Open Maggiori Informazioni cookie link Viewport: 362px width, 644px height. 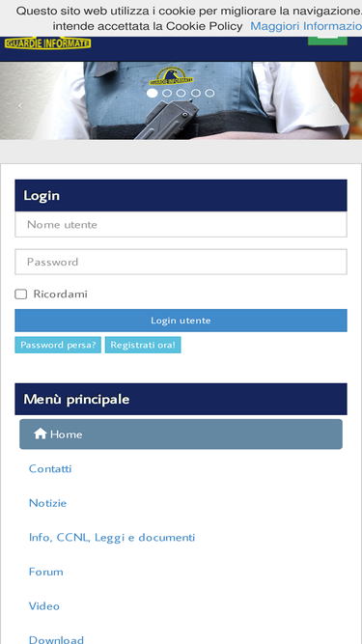point(306,26)
